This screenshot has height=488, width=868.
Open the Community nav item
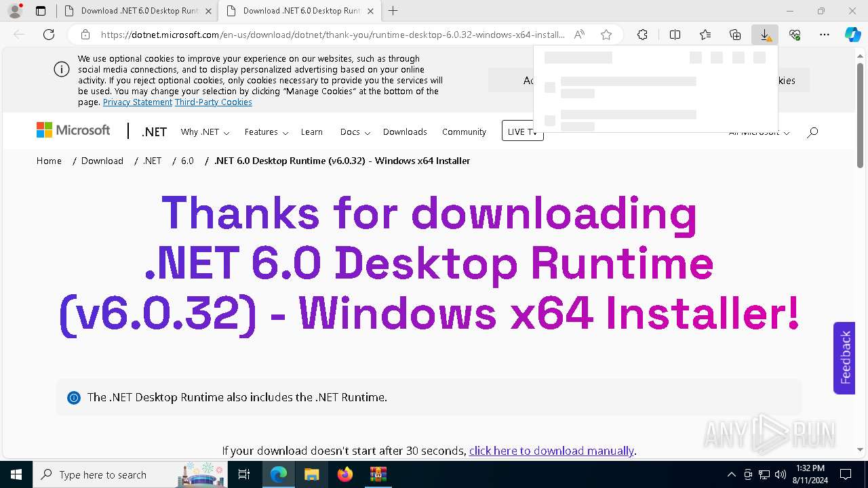pyautogui.click(x=464, y=132)
